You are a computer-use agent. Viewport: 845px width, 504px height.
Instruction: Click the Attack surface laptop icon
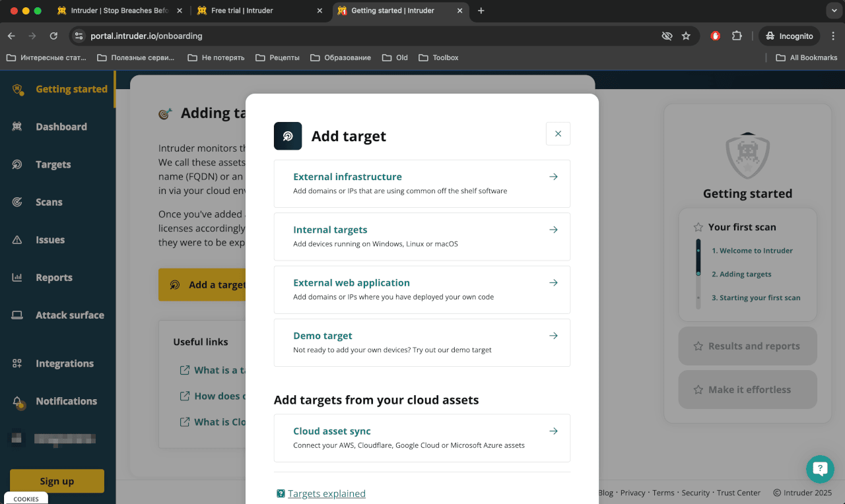point(17,315)
